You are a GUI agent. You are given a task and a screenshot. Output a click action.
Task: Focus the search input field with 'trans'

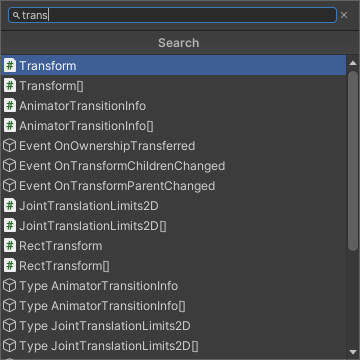click(x=172, y=15)
